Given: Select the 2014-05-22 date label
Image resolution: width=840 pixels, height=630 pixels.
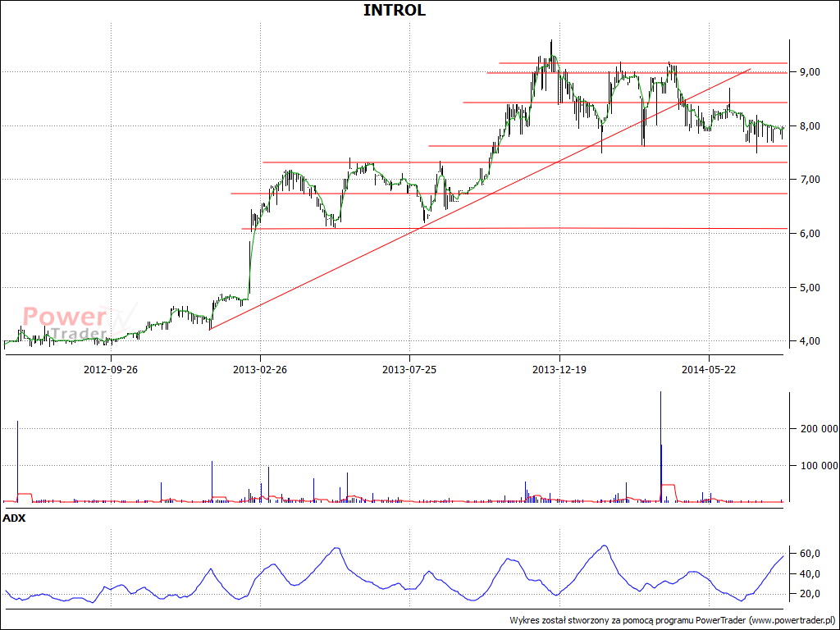Looking at the screenshot, I should (709, 369).
